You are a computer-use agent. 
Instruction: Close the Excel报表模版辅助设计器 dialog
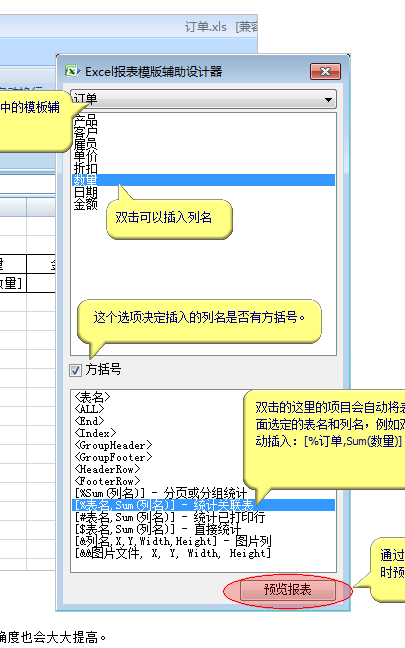tap(325, 71)
